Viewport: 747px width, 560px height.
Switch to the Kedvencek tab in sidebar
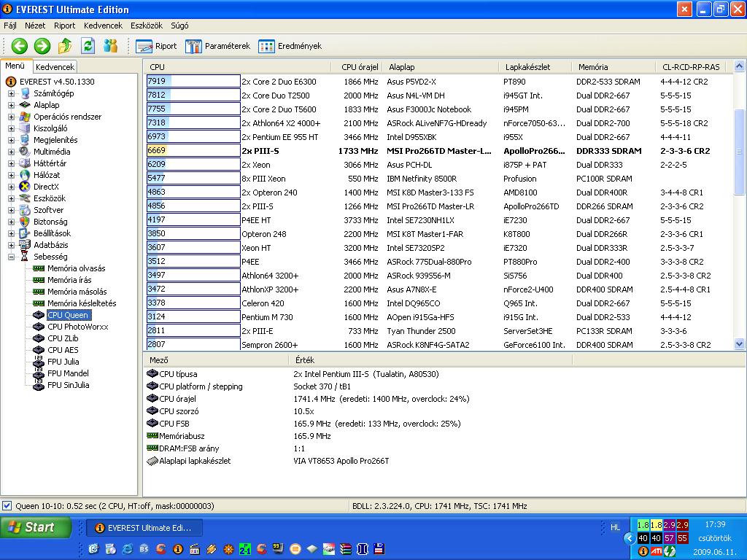coord(55,67)
